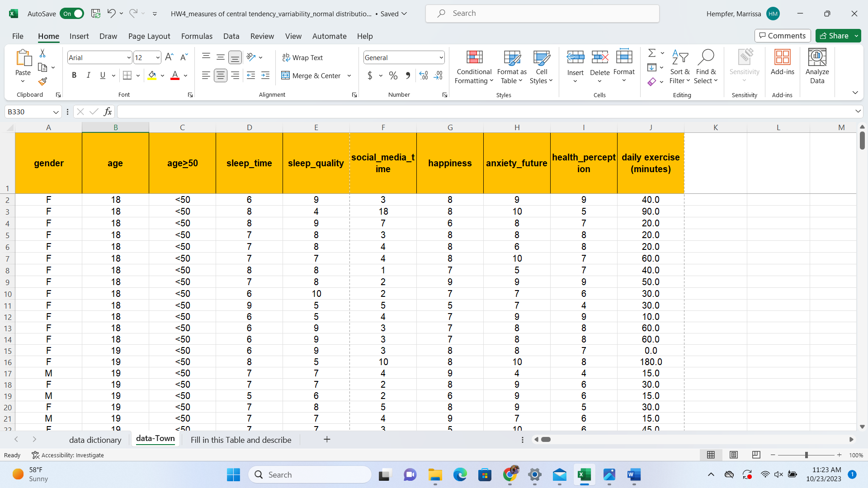Switch to the Formulas ribbon tab
The height and width of the screenshot is (488, 868).
[x=197, y=36]
